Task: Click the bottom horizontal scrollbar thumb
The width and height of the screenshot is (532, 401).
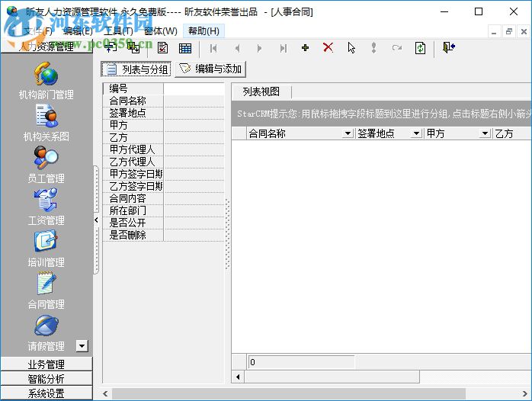Action: (289, 393)
